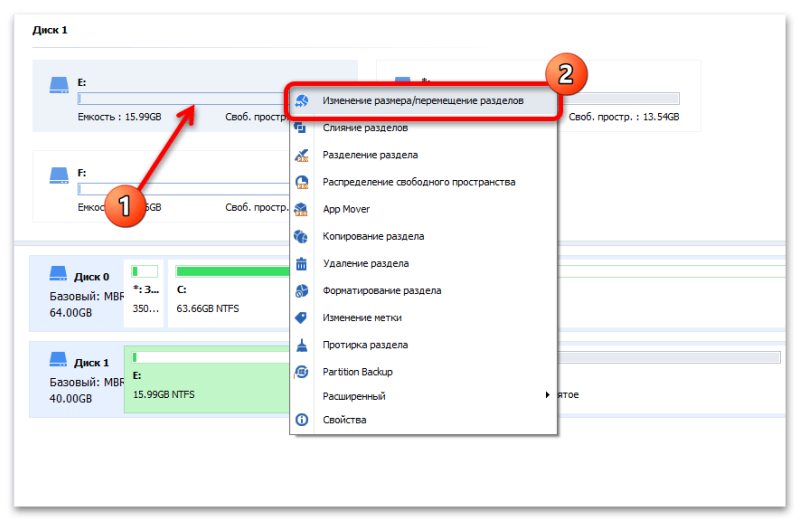800x521 pixels.
Task: Choose Копирование раздела
Action: point(423,236)
